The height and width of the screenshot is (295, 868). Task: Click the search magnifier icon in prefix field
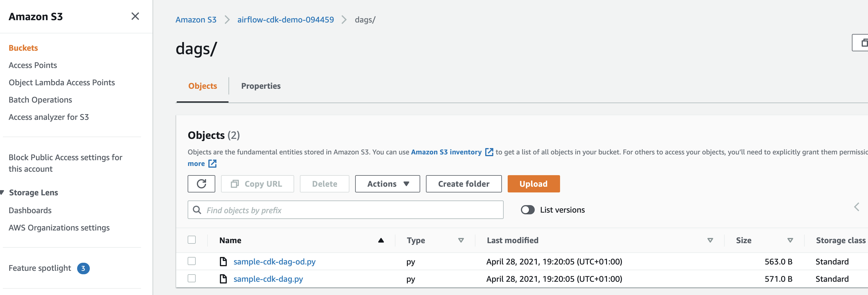tap(197, 210)
